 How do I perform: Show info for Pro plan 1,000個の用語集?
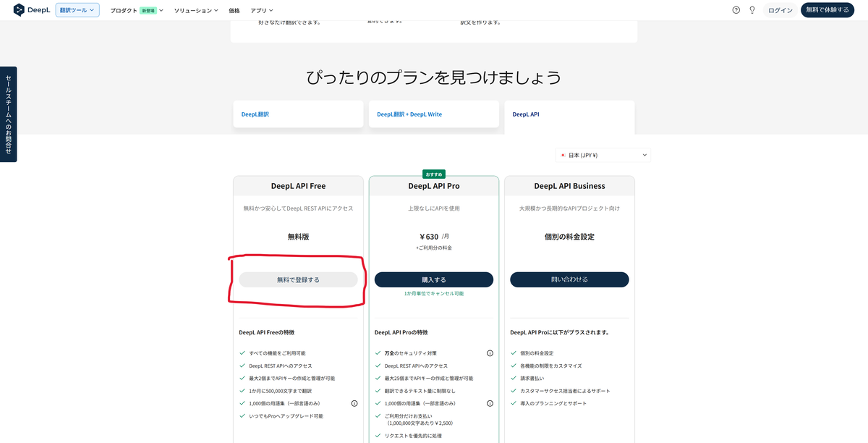click(x=490, y=403)
